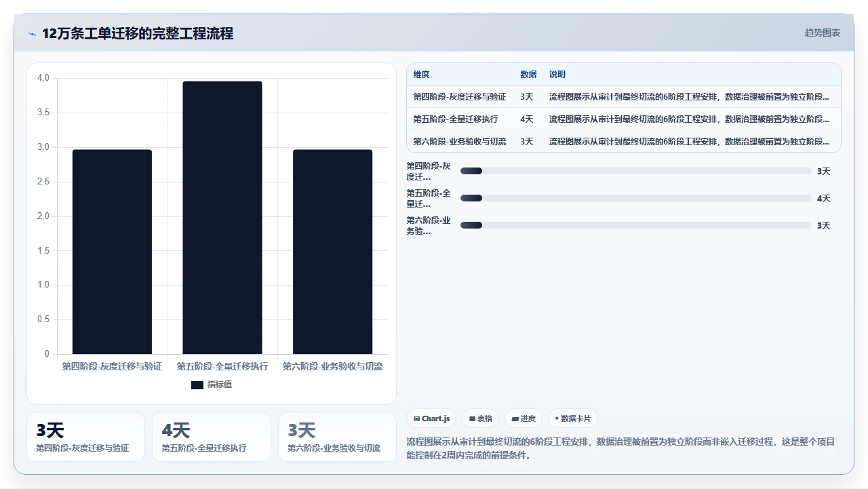Click progress bar for 第四阶段-灰度迁...
The height and width of the screenshot is (489, 868).
(635, 171)
